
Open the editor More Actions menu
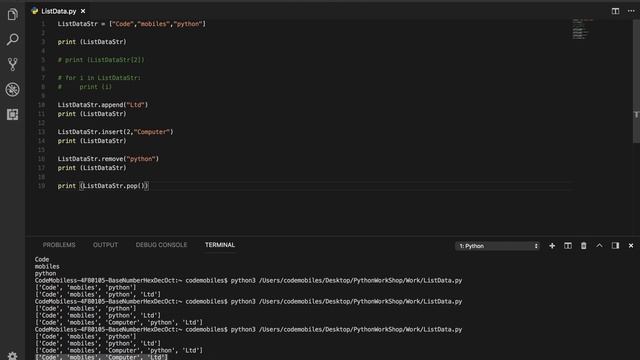631,11
